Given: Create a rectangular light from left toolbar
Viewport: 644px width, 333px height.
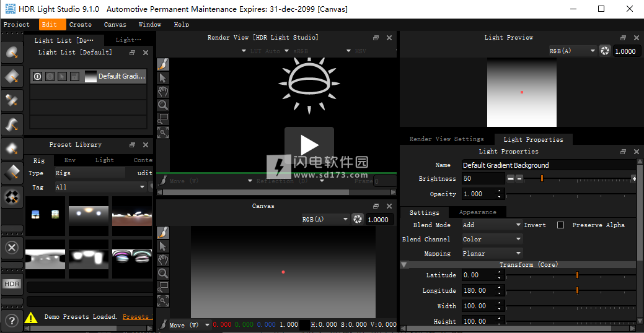Looking at the screenshot, I should pyautogui.click(x=12, y=76).
